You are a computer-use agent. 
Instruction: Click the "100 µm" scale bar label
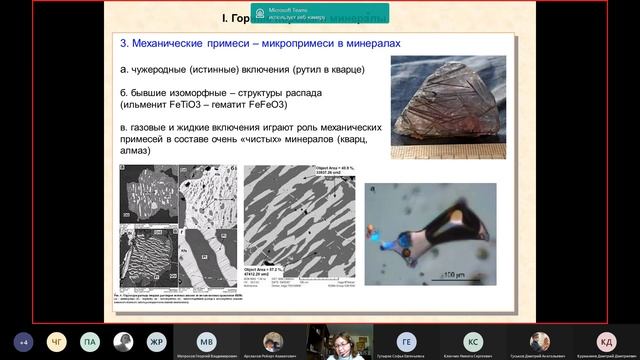pos(453,275)
